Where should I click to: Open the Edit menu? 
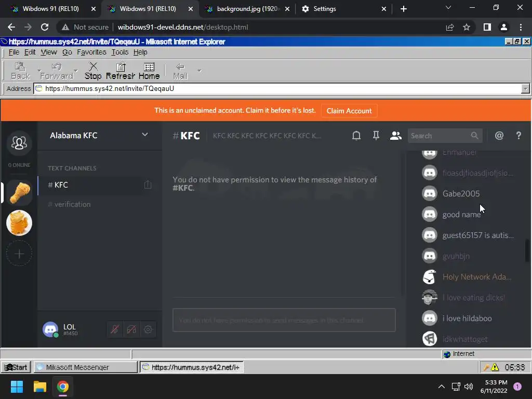[30, 52]
